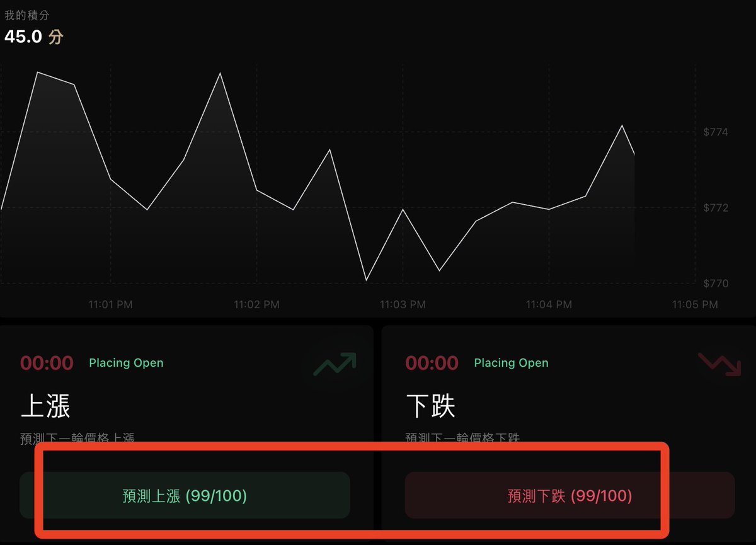Click the 11:05 PM time label
The height and width of the screenshot is (545, 756).
click(695, 304)
